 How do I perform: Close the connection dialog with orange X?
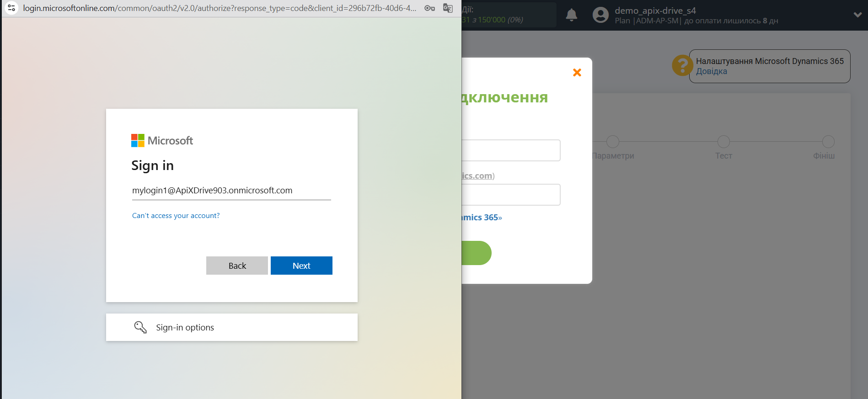(577, 73)
